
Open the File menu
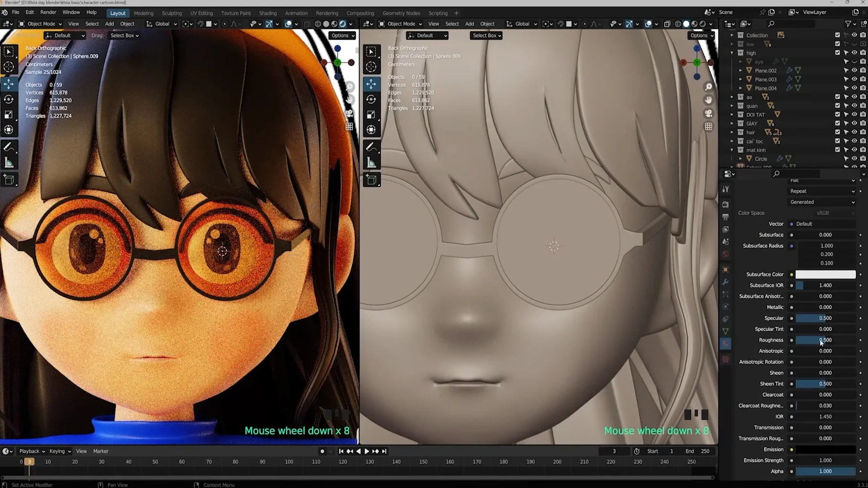tap(15, 12)
